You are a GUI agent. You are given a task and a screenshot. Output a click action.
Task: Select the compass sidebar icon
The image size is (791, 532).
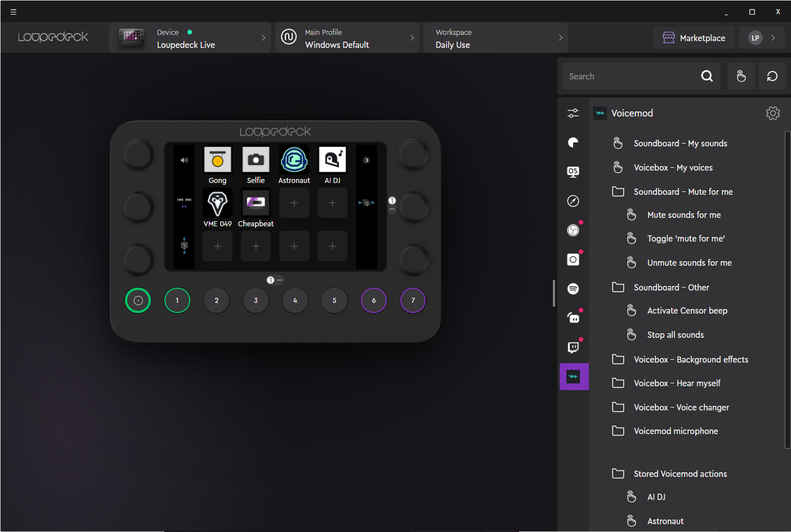click(x=573, y=201)
